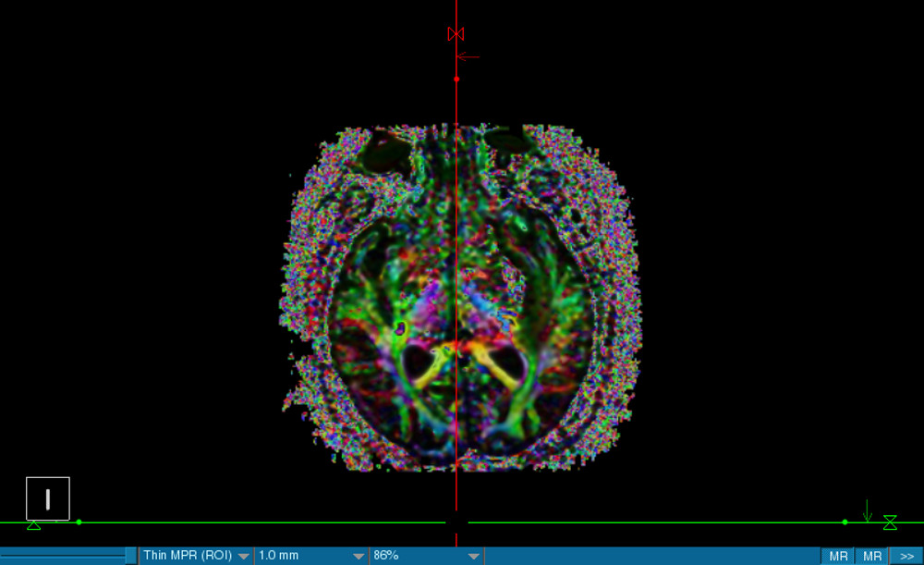Click the green dot at the right of the horizontal line
This screenshot has height=565, width=924.
coord(845,522)
